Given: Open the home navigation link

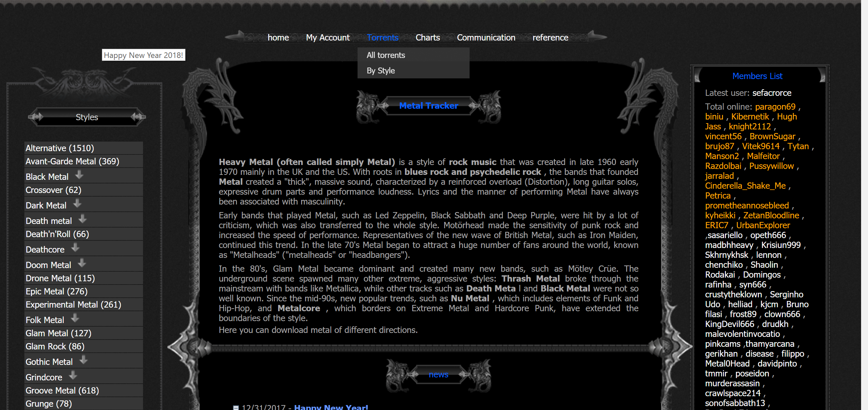Looking at the screenshot, I should pyautogui.click(x=277, y=37).
